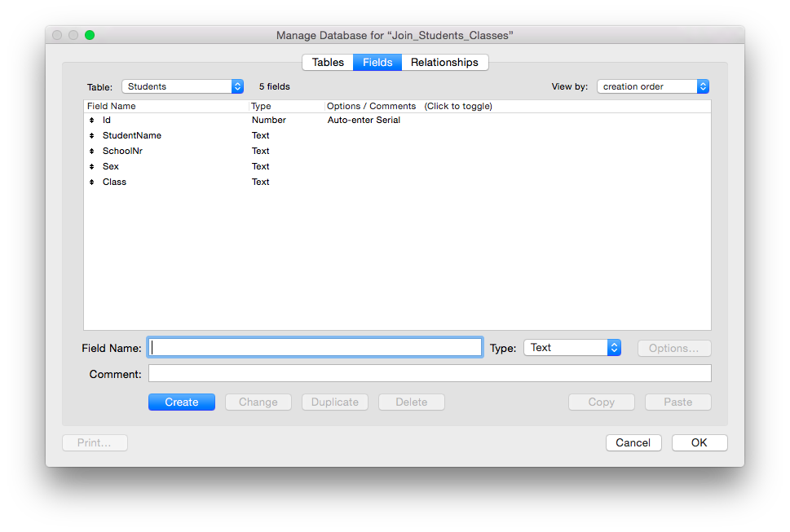Click the green zoom window button
The width and height of the screenshot is (790, 532).
[x=90, y=35]
